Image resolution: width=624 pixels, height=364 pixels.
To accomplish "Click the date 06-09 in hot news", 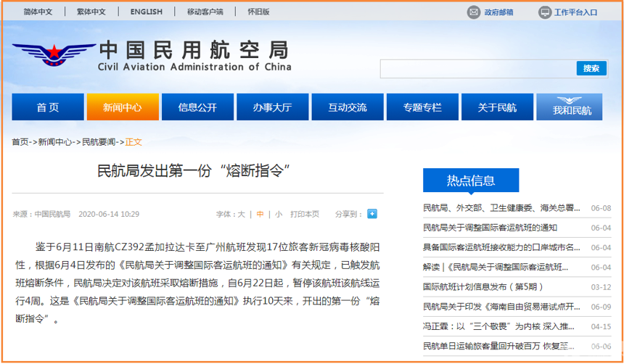I will 601,307.
